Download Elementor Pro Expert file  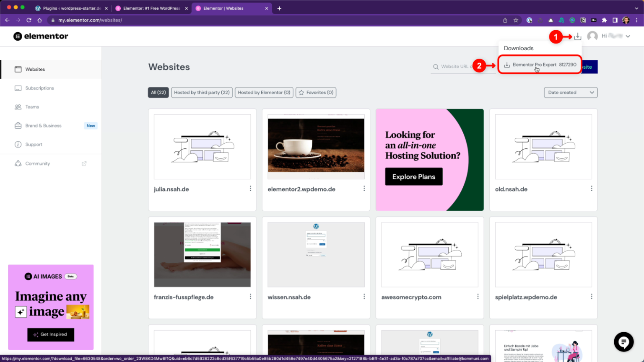click(x=540, y=65)
